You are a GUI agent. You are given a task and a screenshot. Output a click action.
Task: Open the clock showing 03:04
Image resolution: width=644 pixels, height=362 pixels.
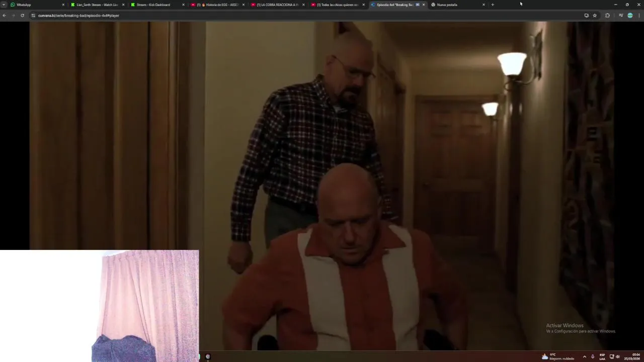coord(632,356)
